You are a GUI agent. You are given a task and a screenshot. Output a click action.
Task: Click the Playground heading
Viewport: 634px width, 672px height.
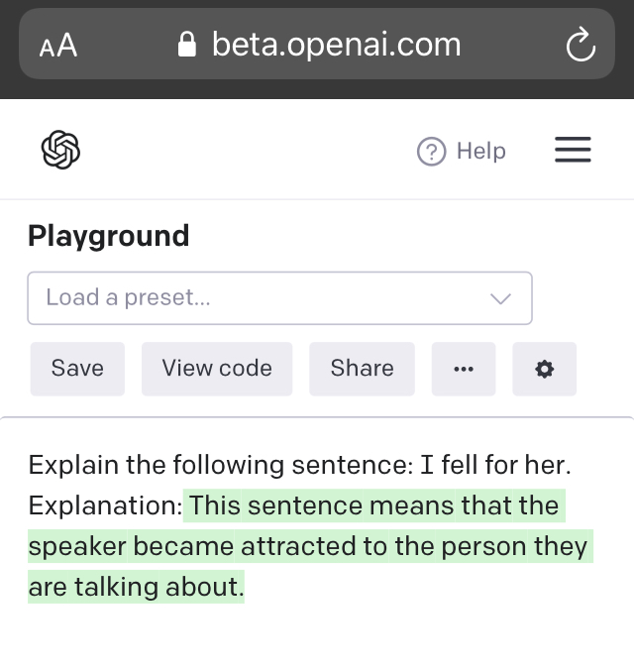coord(108,236)
